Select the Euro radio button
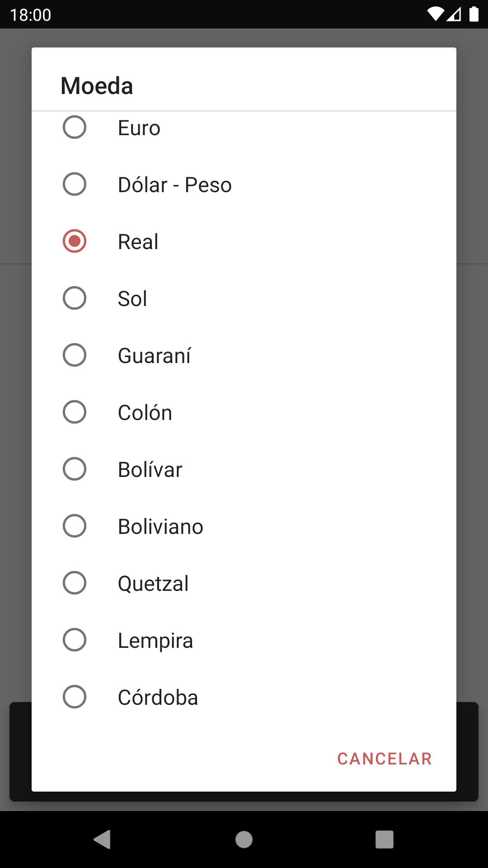Viewport: 488px width, 868px height. [244, 127]
